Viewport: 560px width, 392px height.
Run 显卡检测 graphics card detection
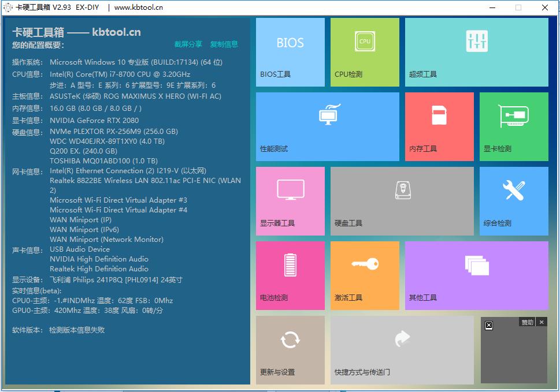(513, 126)
